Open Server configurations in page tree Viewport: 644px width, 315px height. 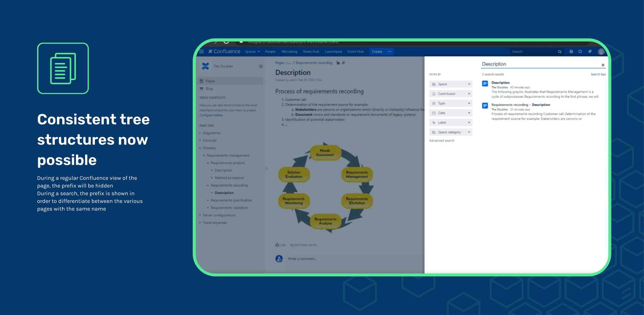click(219, 215)
